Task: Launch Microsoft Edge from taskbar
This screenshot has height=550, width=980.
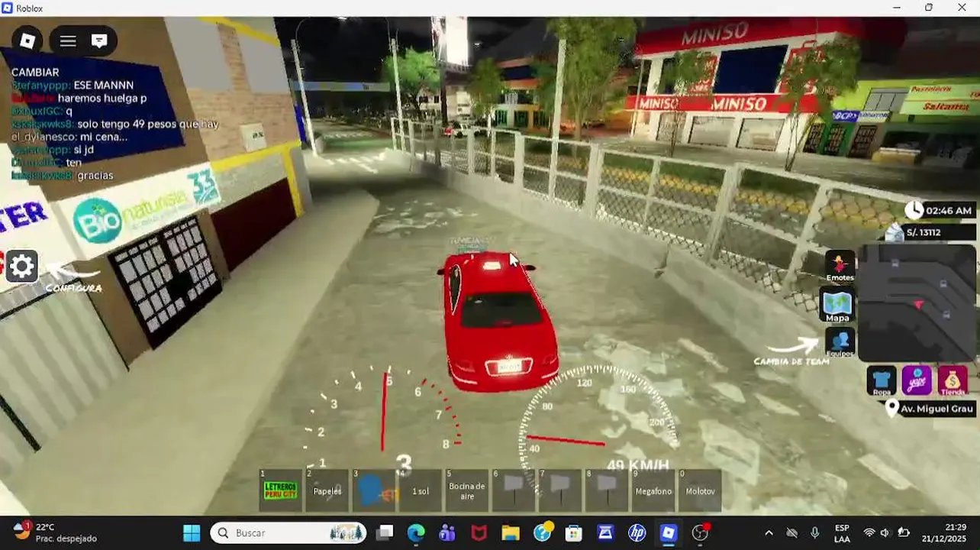Action: (x=416, y=532)
